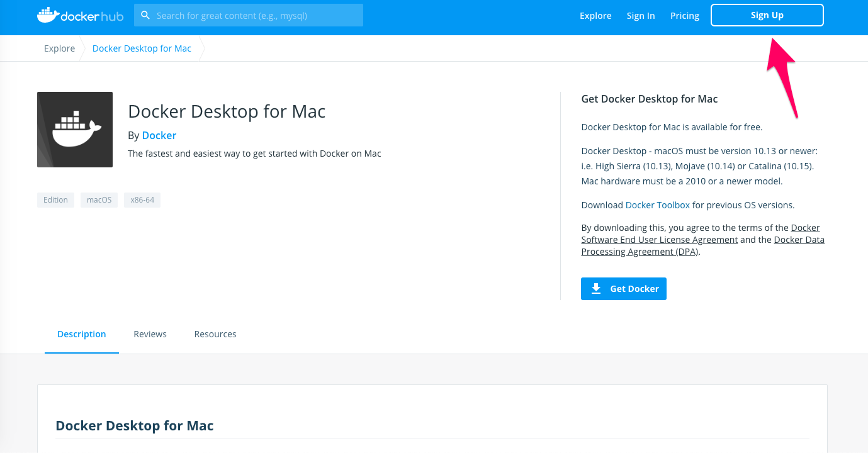Click the Docker Desktop for Mac page title
The height and width of the screenshot is (453, 868).
tap(227, 112)
